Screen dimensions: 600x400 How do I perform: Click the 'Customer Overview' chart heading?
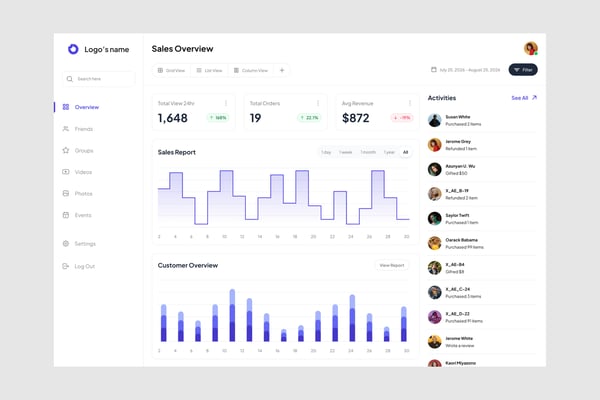pos(188,265)
